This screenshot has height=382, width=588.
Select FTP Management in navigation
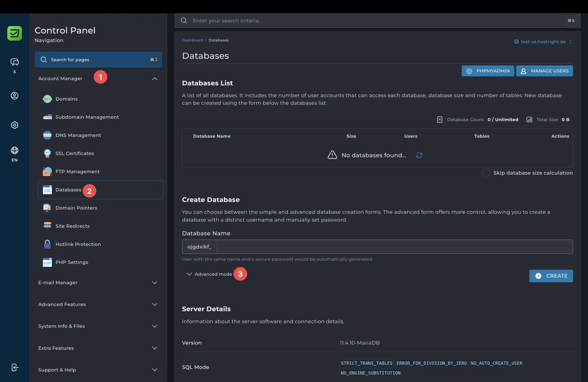coord(78,171)
